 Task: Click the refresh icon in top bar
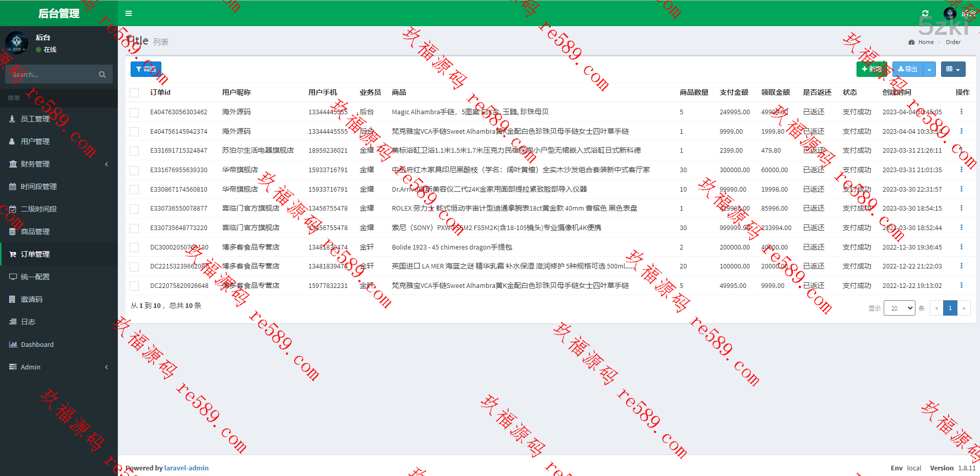point(925,13)
